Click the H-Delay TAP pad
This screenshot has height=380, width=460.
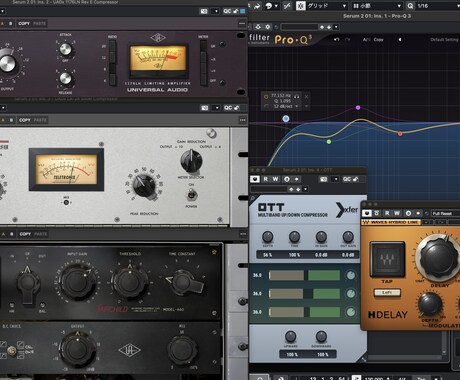387,259
